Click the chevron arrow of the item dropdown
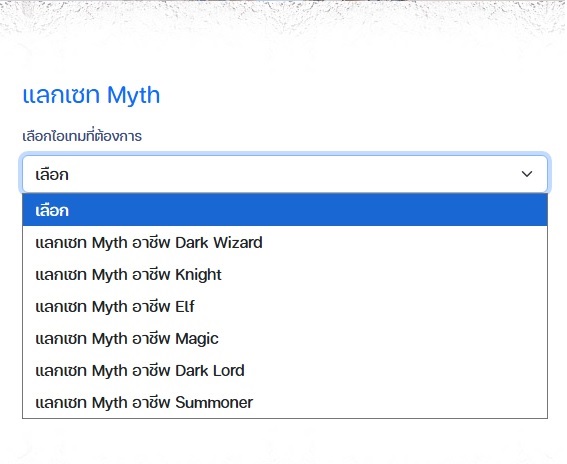This screenshot has height=464, width=567. pos(526,174)
